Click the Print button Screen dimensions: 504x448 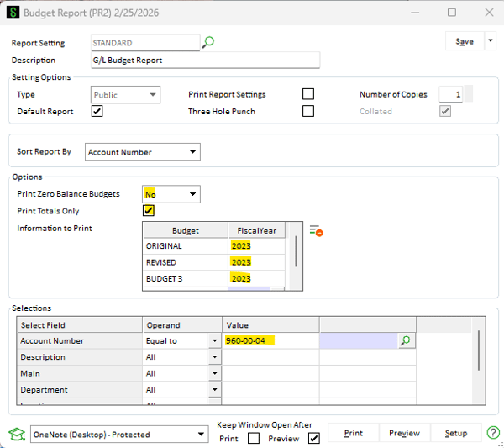[x=354, y=433]
